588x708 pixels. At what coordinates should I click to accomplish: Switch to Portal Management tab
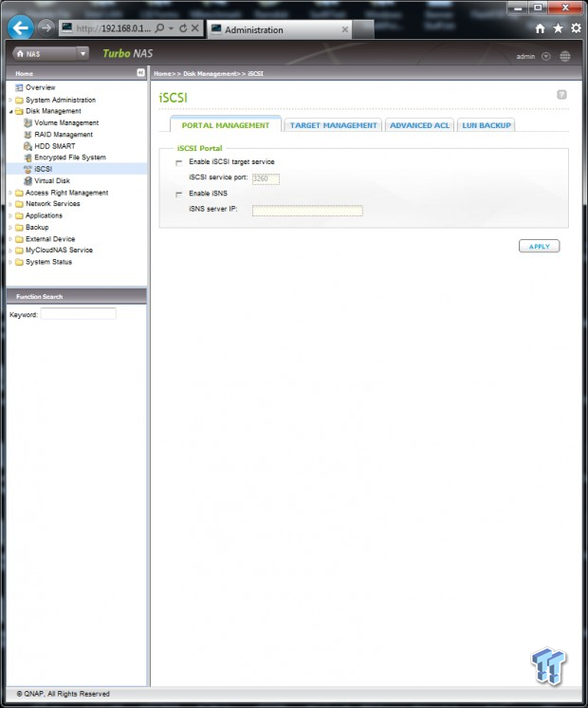coord(226,125)
